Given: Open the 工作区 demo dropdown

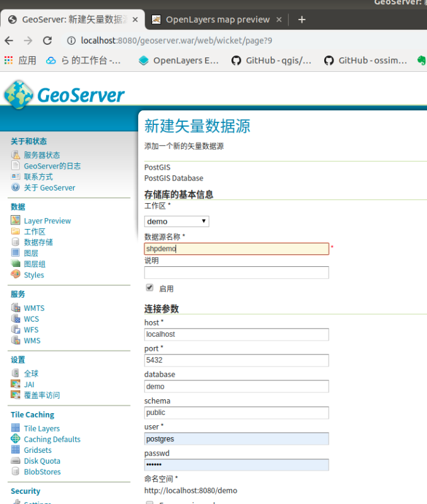Looking at the screenshot, I should pos(177,221).
